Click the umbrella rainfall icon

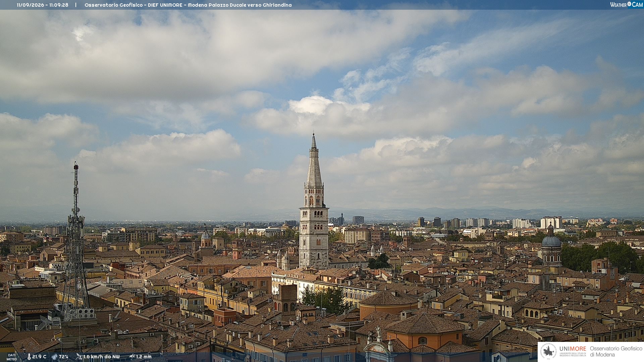coord(132,357)
